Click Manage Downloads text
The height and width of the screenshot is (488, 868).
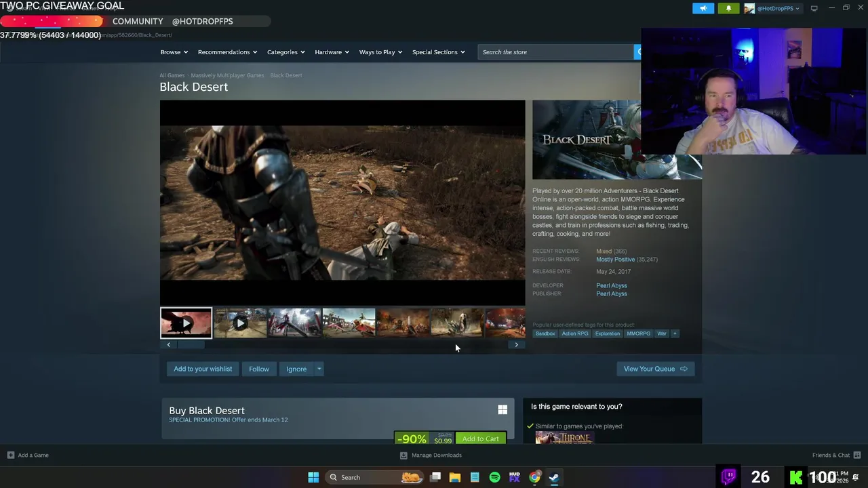point(437,455)
